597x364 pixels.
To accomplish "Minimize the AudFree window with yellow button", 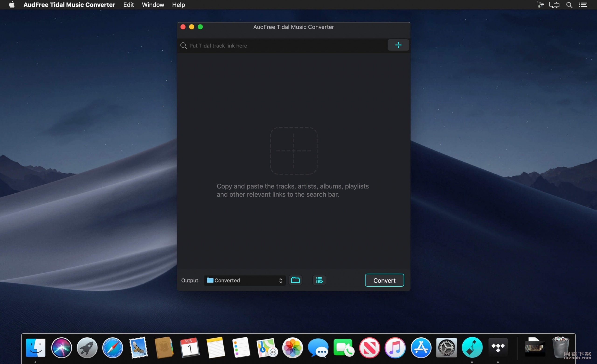I will (192, 27).
